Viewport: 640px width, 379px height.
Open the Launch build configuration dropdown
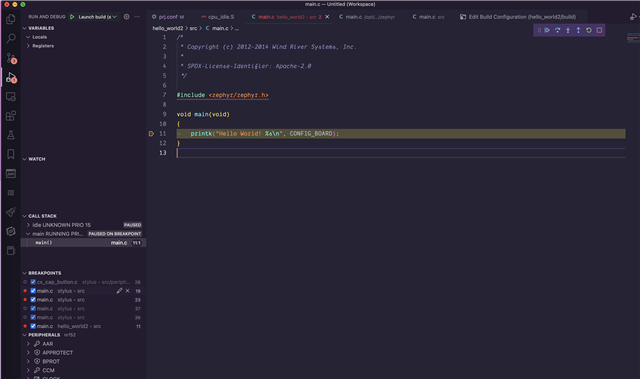(x=97, y=17)
